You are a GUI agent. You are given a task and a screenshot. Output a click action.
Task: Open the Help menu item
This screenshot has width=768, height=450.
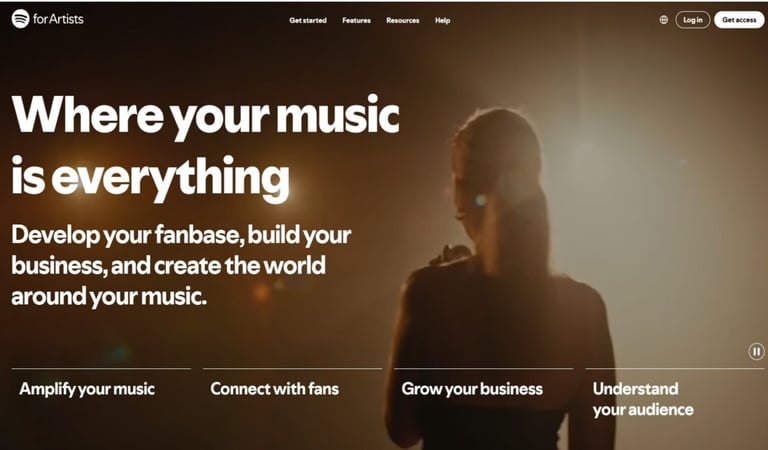[x=442, y=21]
